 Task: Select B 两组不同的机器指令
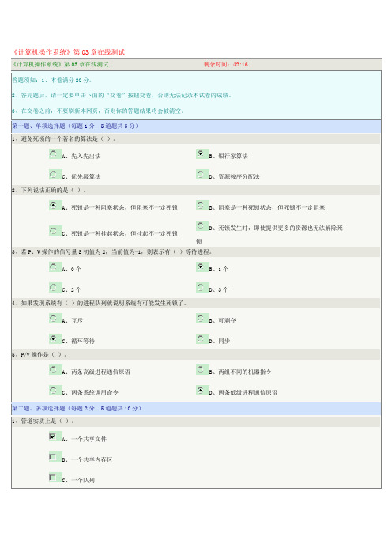point(201,370)
